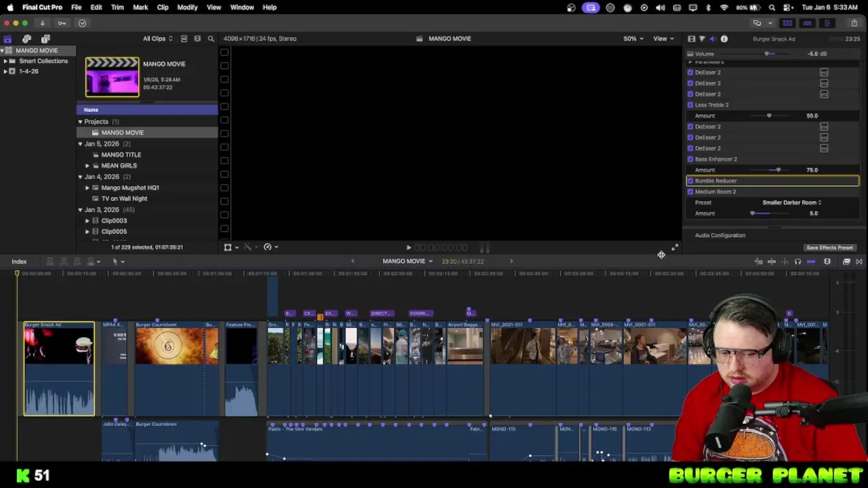
Task: Expand the Smart Collections folder
Action: point(5,61)
